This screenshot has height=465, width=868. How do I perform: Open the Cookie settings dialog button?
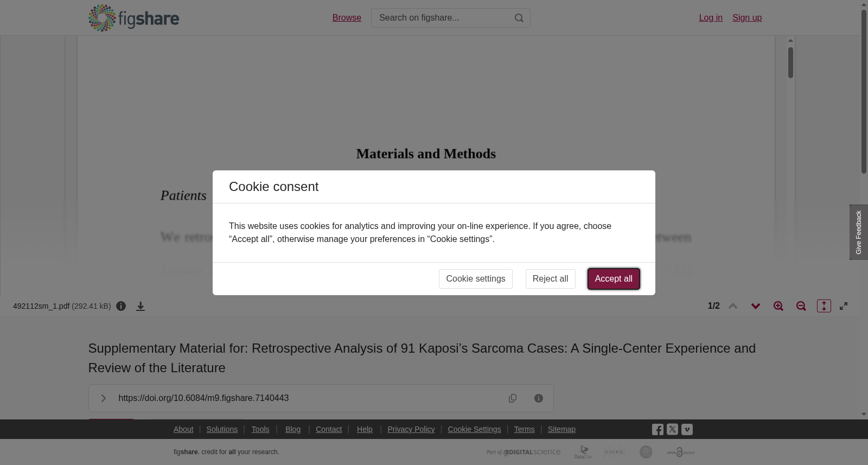[x=475, y=279]
